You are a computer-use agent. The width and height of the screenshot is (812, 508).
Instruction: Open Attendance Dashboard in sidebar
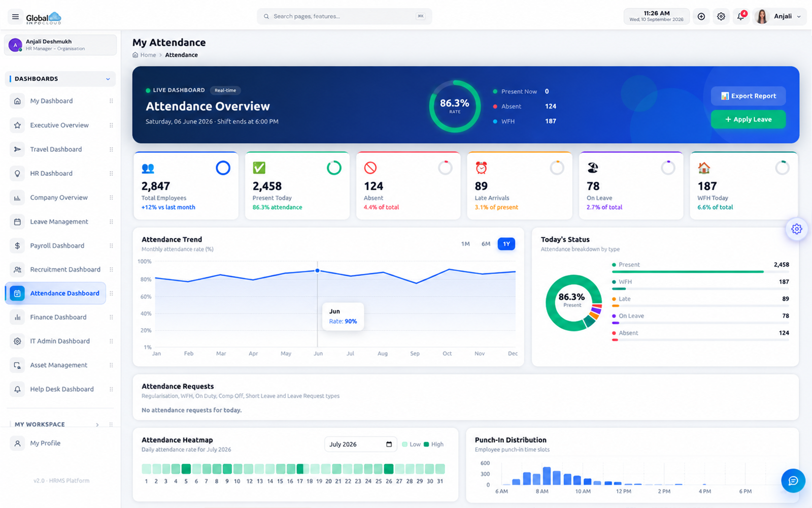coord(56,293)
